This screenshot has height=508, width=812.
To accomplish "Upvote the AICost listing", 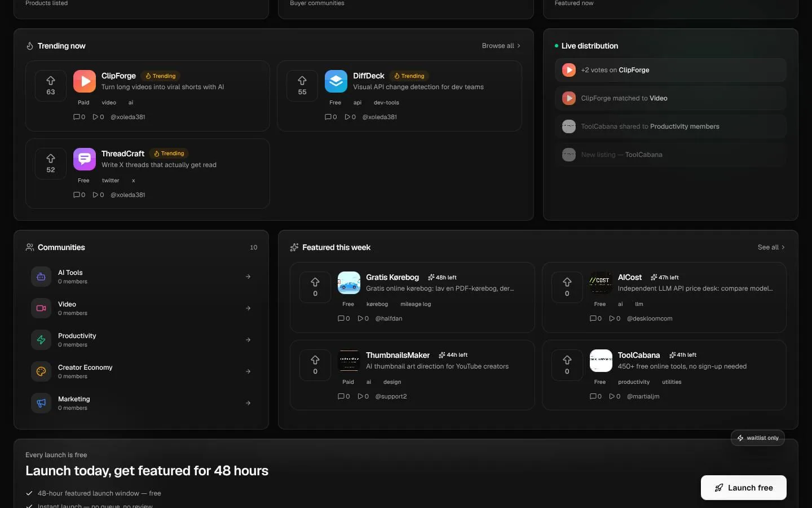I will point(567,287).
